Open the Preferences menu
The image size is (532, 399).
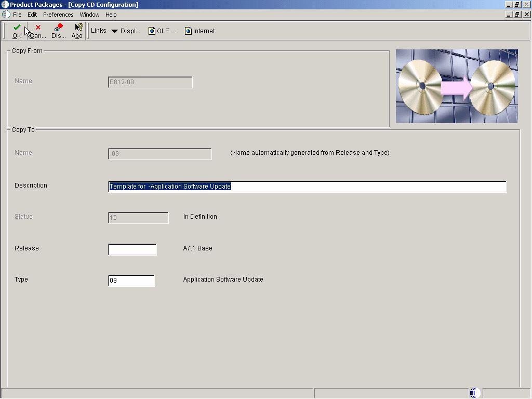click(x=58, y=15)
